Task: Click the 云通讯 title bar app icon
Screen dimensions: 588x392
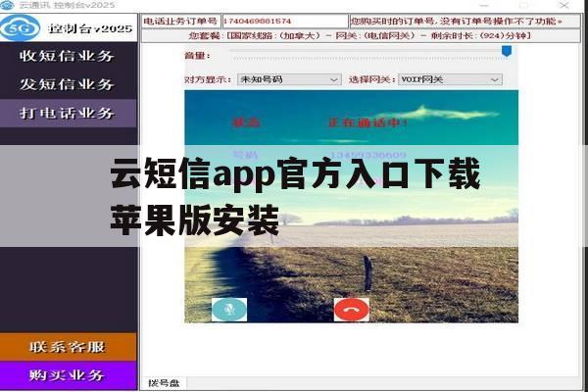Action: (7, 5)
